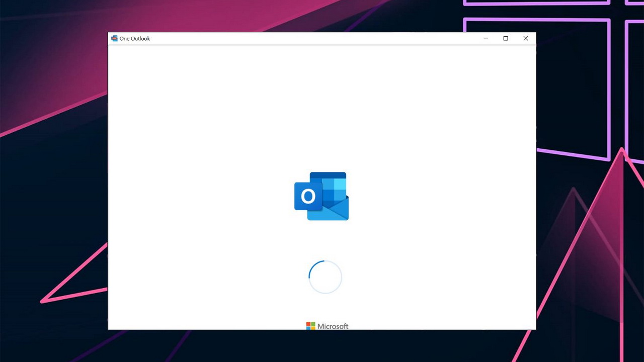Click blank white area between logo and spinner
The width and height of the screenshot is (644, 362).
tap(322, 240)
